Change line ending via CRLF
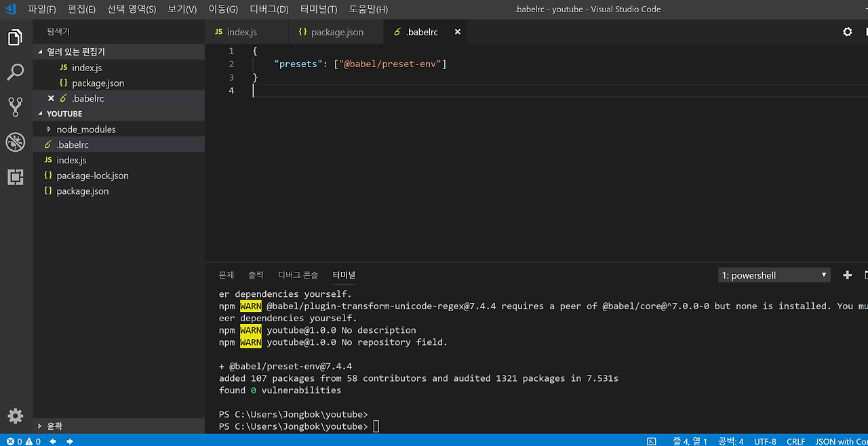 (795, 441)
